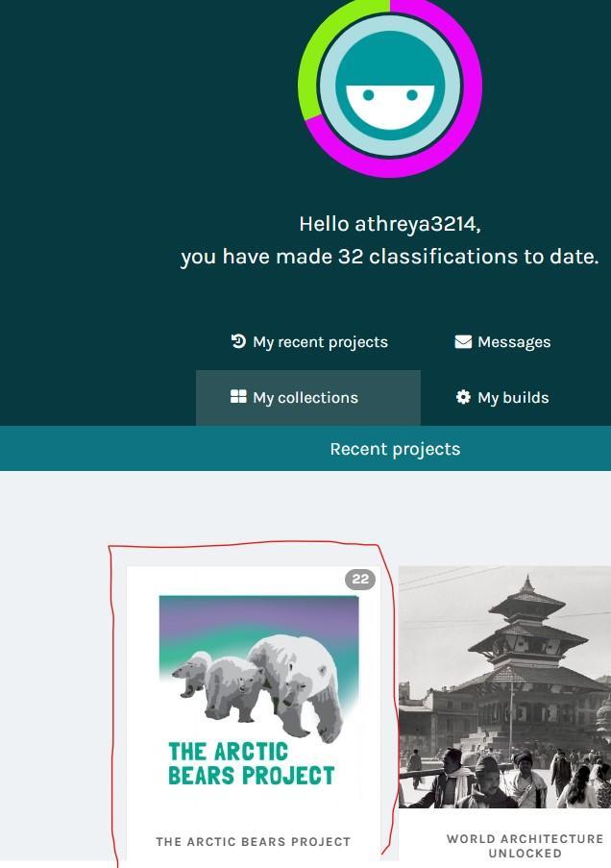Click the grid icon beside My collections
The width and height of the screenshot is (611, 868).
click(x=238, y=396)
